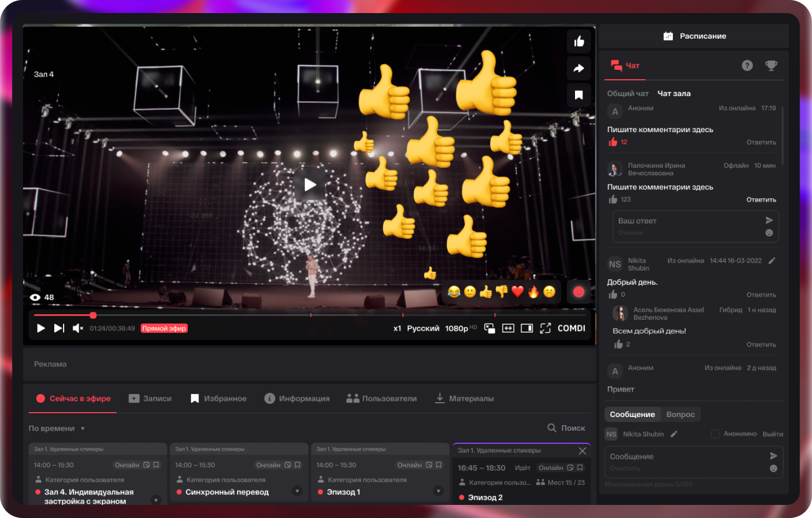Open the По времени sort dropdown

coord(57,428)
